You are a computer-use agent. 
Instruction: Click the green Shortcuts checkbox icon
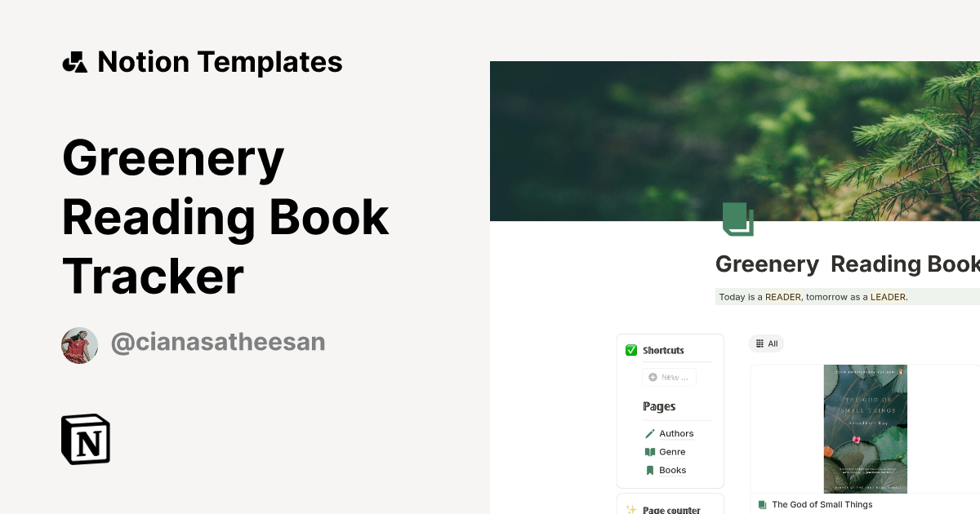[631, 350]
